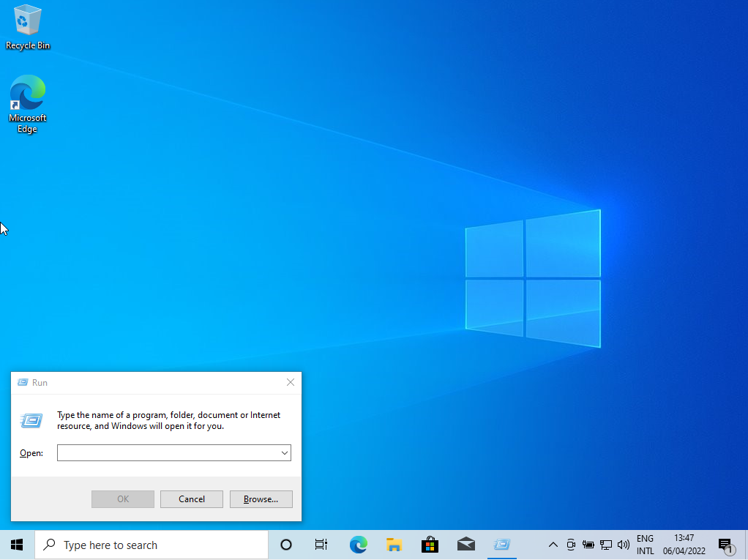
Task: Click the Run icon in dialog title bar
Action: pos(23,383)
